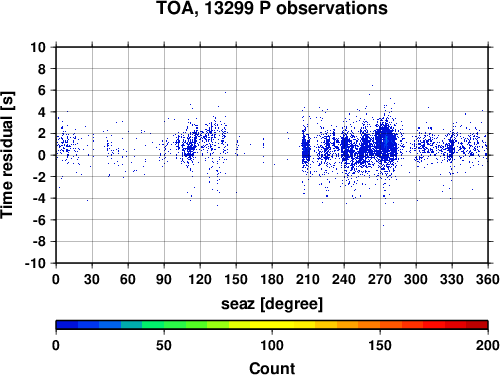This screenshot has width=500, height=375.
Task: Click the dark blue start of colorbar
Action: coord(67,325)
